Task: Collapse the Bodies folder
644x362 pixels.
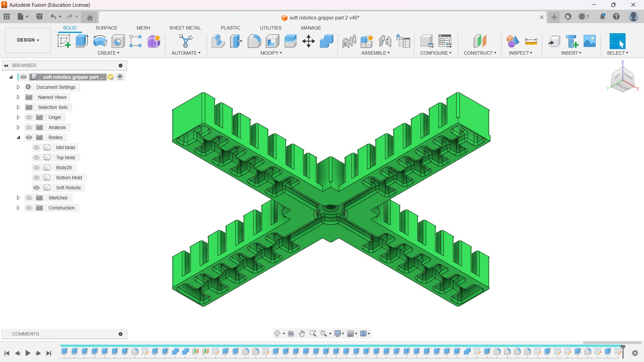Action: click(18, 137)
